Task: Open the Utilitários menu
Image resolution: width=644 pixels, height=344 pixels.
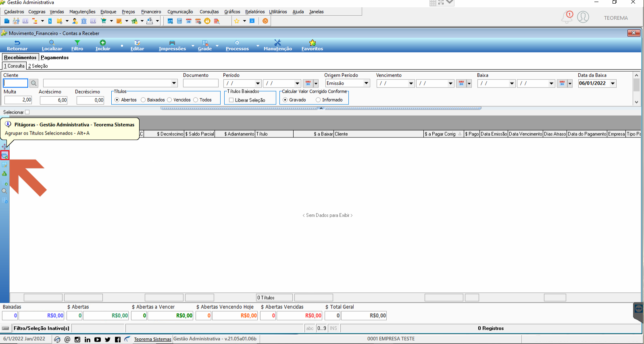Action: (278, 12)
